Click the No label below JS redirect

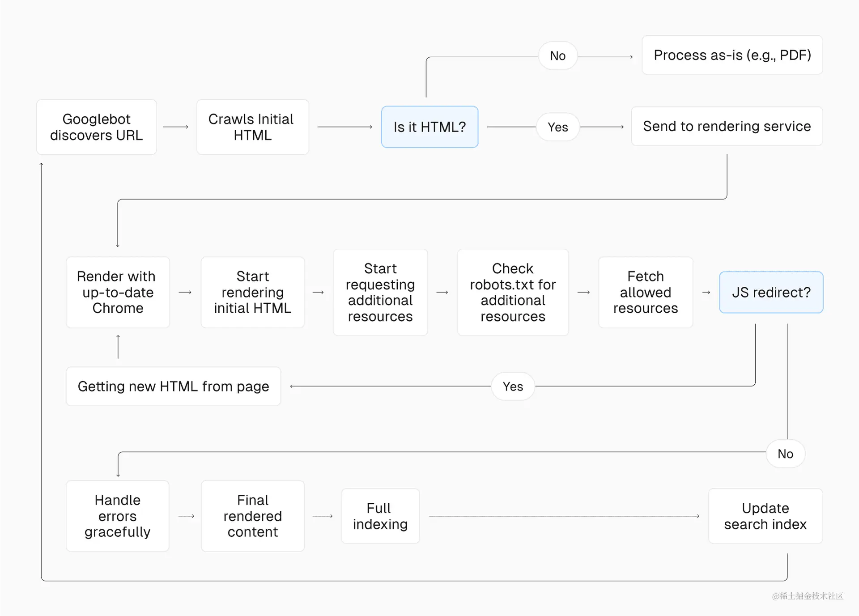click(785, 454)
